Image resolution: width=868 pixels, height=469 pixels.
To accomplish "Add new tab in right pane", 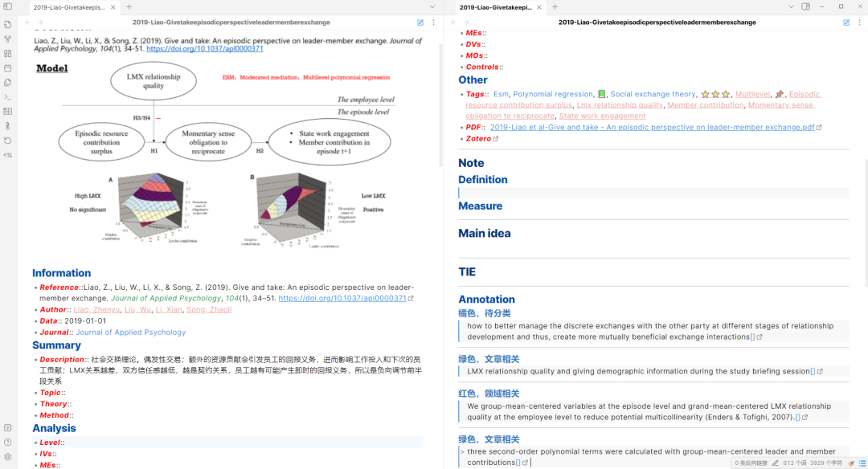I will point(555,7).
